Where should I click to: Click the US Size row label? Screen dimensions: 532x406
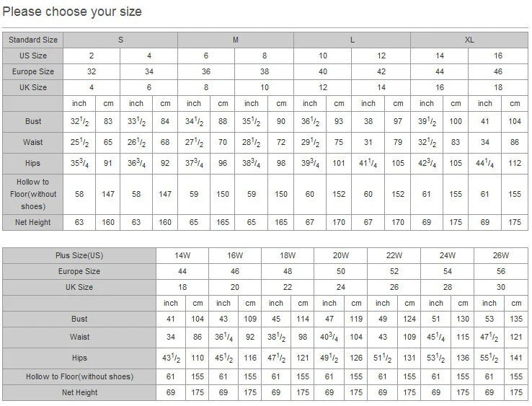click(x=33, y=56)
